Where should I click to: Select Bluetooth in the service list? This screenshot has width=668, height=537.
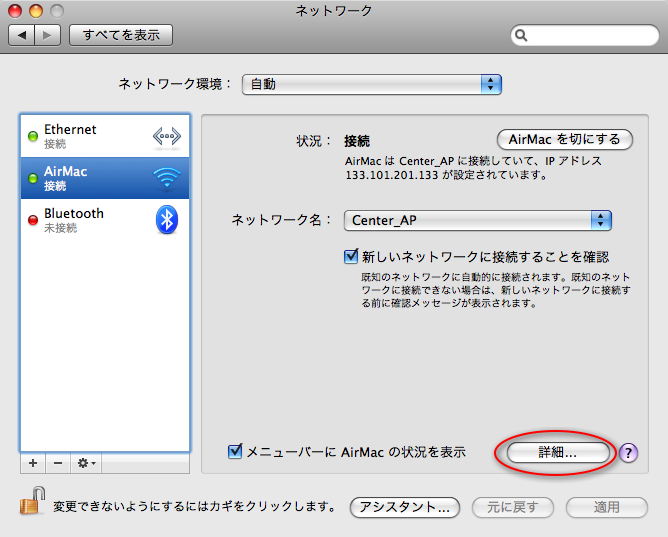pos(105,220)
